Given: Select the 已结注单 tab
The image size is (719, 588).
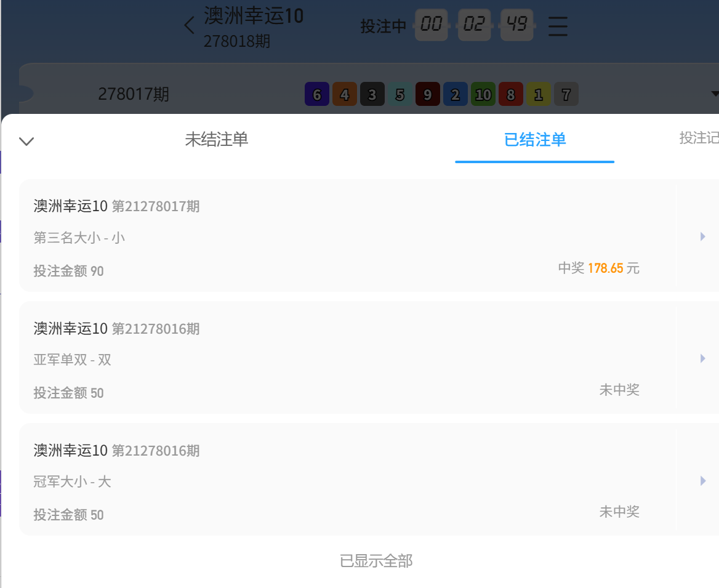Looking at the screenshot, I should (534, 140).
